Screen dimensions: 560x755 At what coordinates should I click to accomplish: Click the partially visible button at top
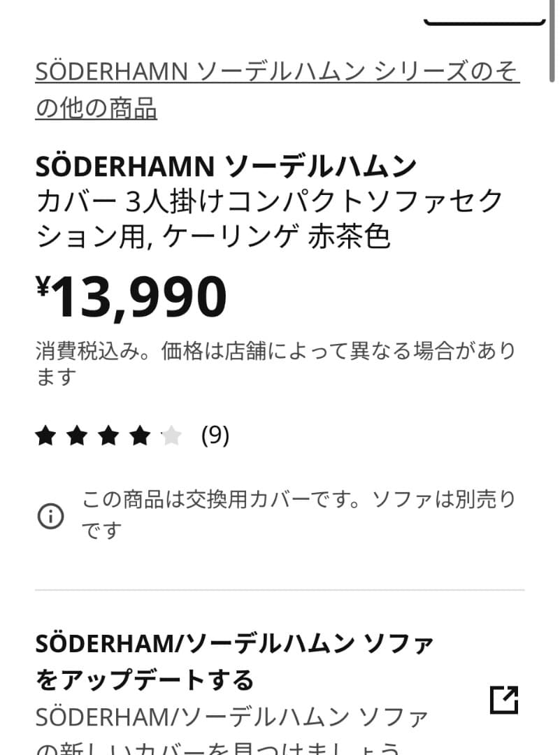click(x=484, y=17)
